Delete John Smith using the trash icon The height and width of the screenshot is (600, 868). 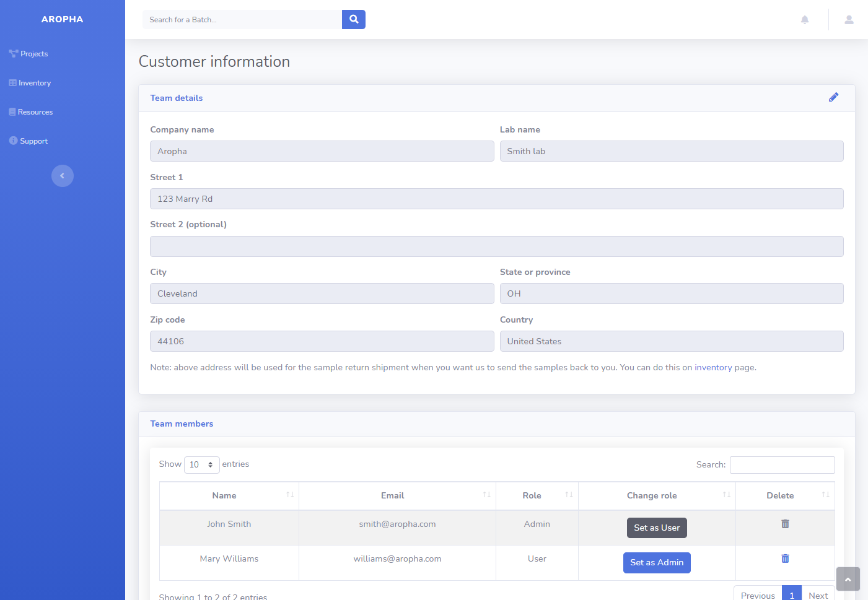coord(784,524)
